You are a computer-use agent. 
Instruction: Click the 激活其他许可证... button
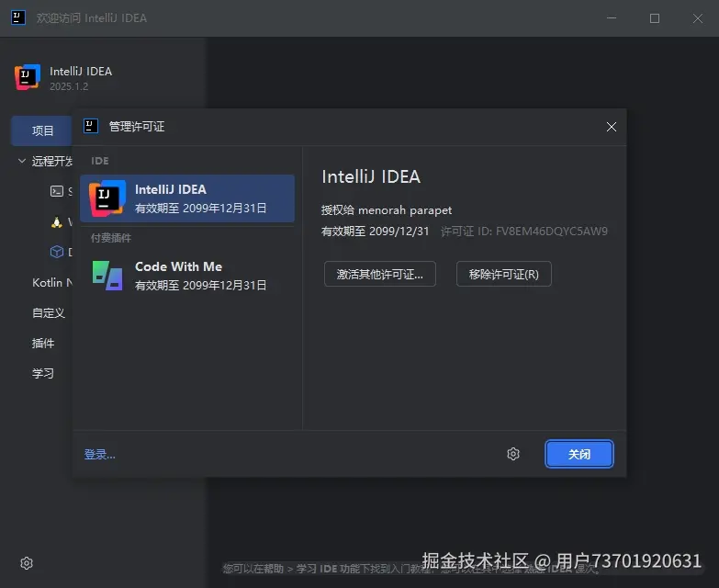[379, 274]
